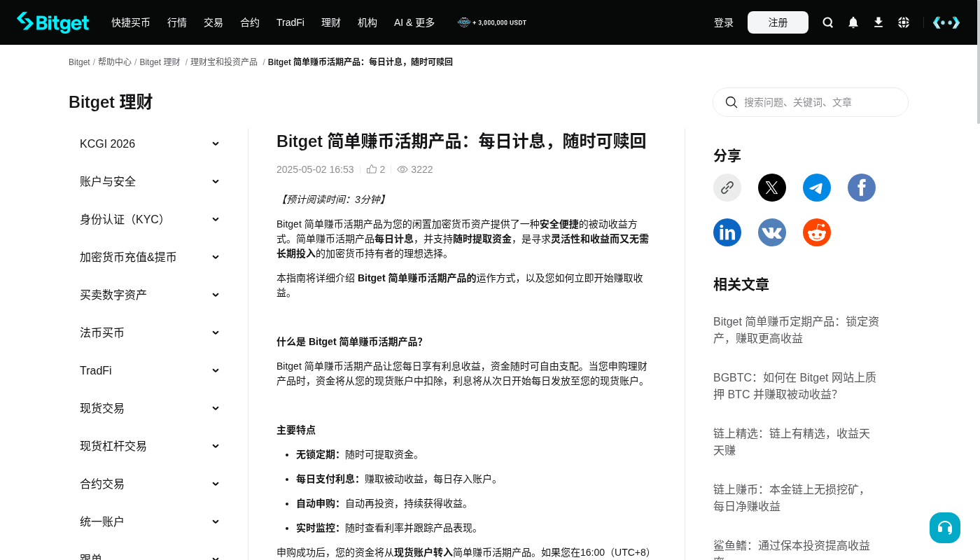Open 合约 menu
Image resolution: width=980 pixels, height=560 pixels.
(x=250, y=22)
